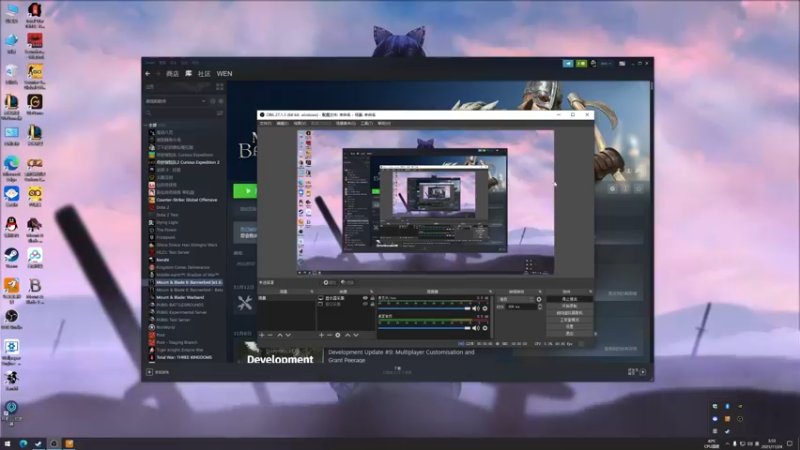Viewport: 800px width, 450px height.
Task: Open Development Update #9 news article
Action: (x=401, y=356)
